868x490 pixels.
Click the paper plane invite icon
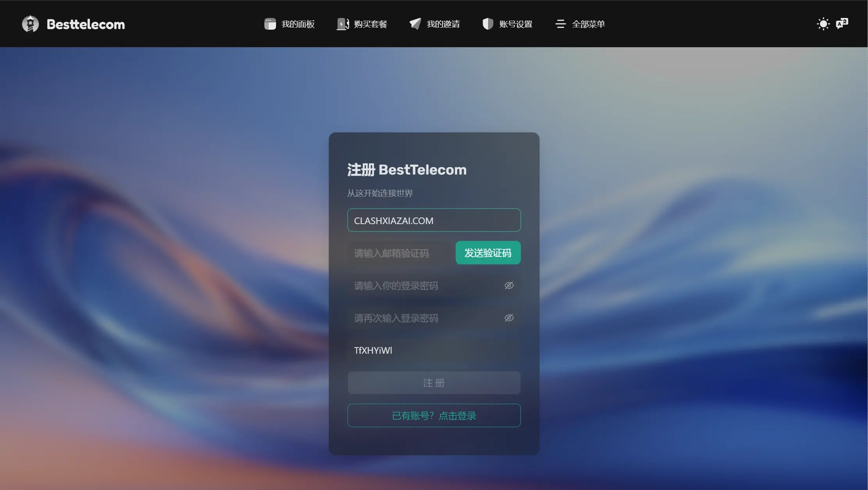pyautogui.click(x=415, y=24)
